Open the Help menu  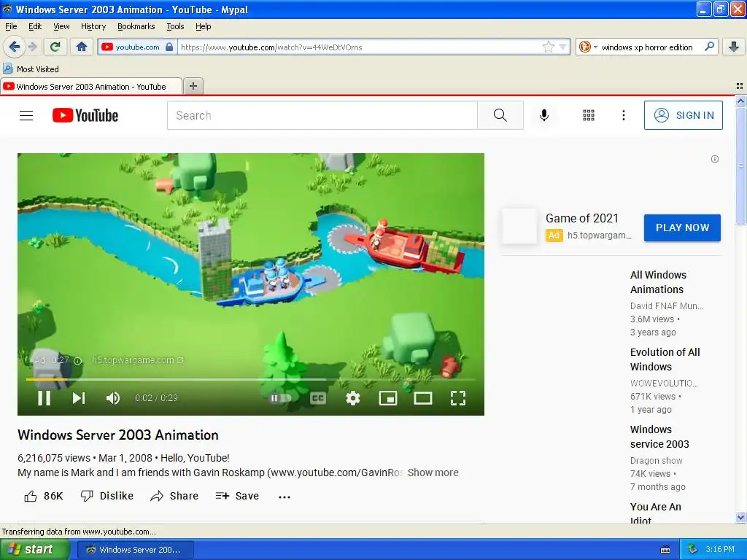click(x=204, y=26)
